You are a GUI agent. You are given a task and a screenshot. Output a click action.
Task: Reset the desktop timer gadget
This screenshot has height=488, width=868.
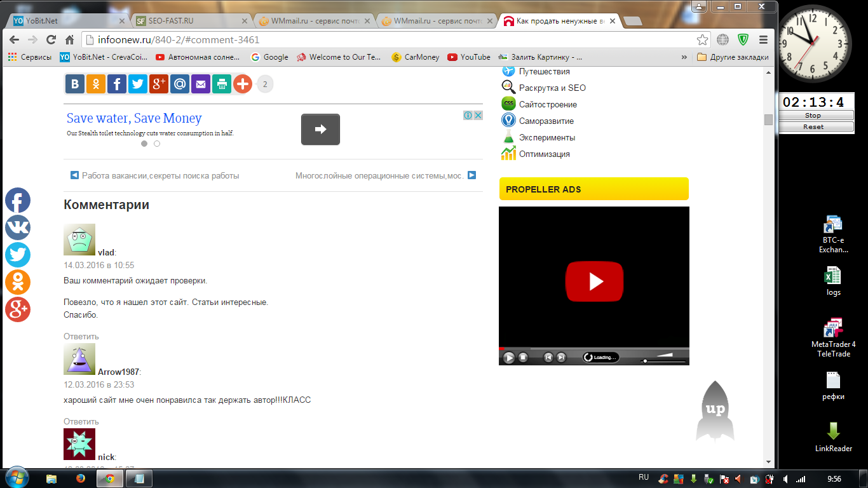pos(817,126)
